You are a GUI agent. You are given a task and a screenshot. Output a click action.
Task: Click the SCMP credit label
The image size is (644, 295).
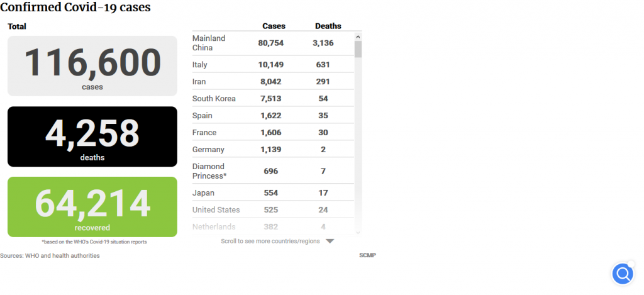point(367,255)
